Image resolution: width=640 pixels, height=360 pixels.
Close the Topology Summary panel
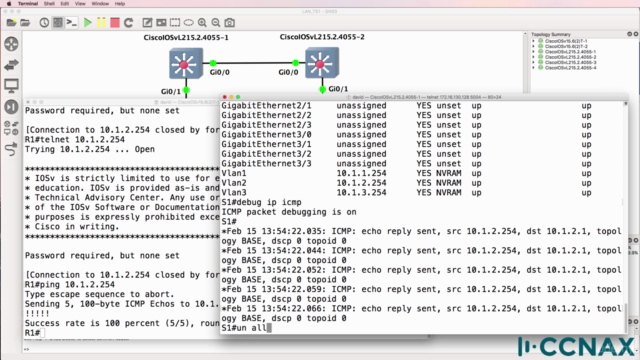coord(636,34)
